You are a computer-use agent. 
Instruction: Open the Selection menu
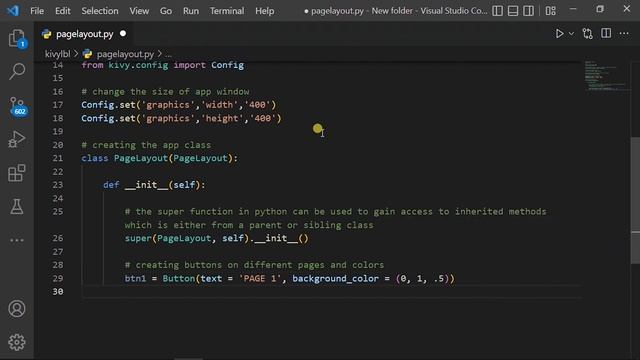click(100, 11)
